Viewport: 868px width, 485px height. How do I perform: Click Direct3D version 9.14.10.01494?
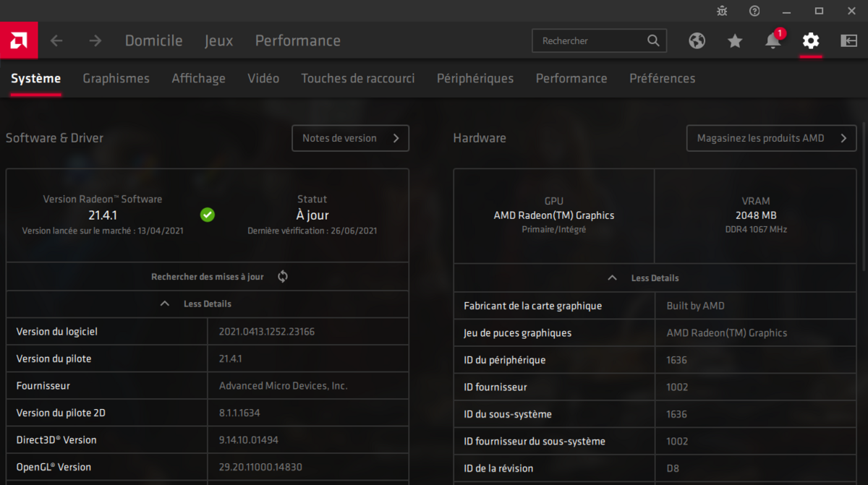[x=249, y=440]
